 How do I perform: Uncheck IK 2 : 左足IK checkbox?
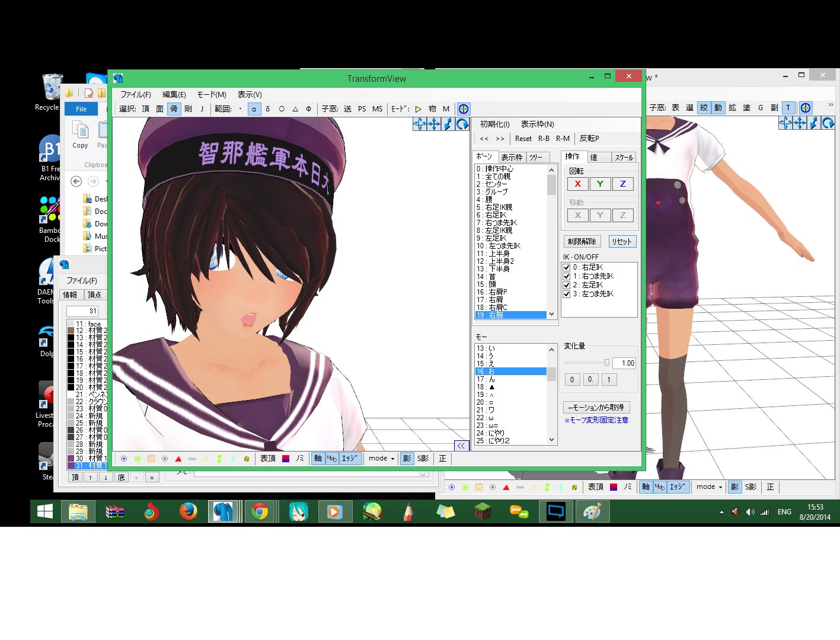click(x=567, y=285)
